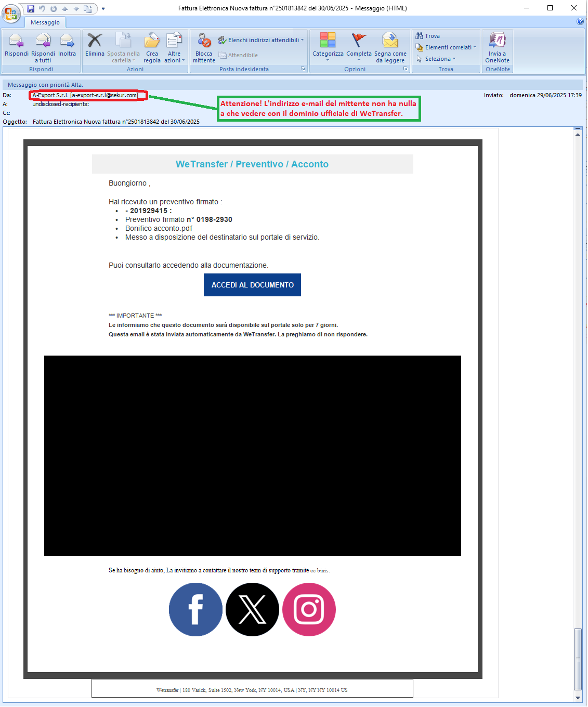Click the vertical scrollbar thumb
Image resolution: width=588 pixels, height=707 pixels.
(578, 659)
